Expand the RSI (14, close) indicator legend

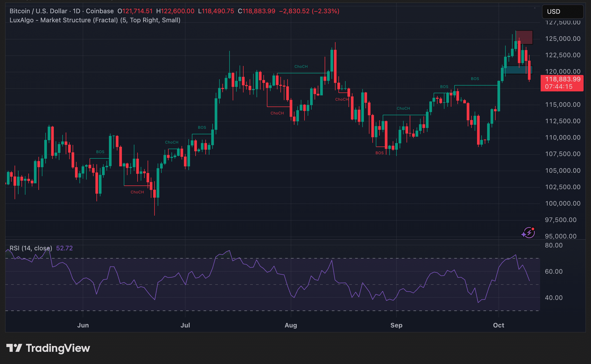point(31,248)
